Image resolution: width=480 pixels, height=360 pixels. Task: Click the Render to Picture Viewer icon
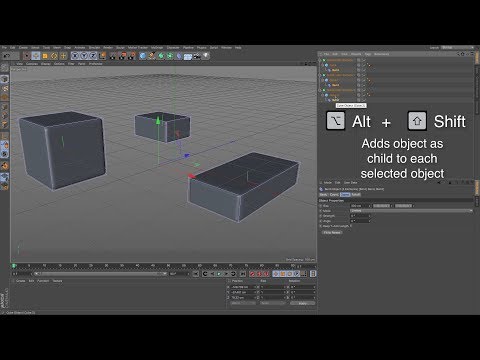(x=123, y=56)
